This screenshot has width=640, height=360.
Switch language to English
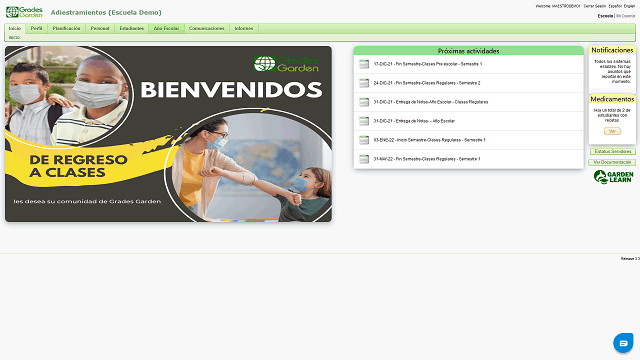pos(629,6)
